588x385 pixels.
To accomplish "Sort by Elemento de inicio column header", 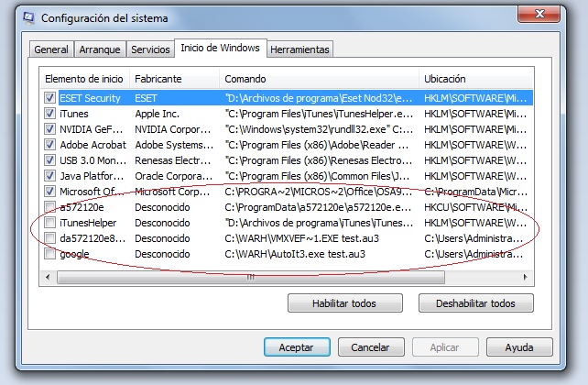I will click(x=84, y=79).
